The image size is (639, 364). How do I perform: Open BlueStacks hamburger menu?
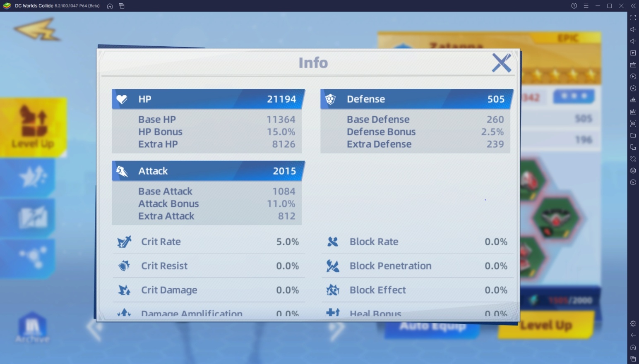coord(586,6)
